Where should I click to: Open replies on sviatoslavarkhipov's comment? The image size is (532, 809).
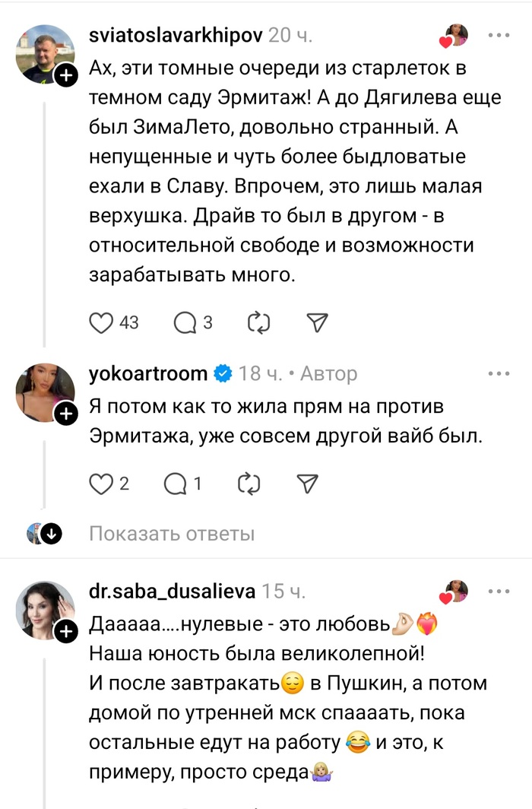185,322
